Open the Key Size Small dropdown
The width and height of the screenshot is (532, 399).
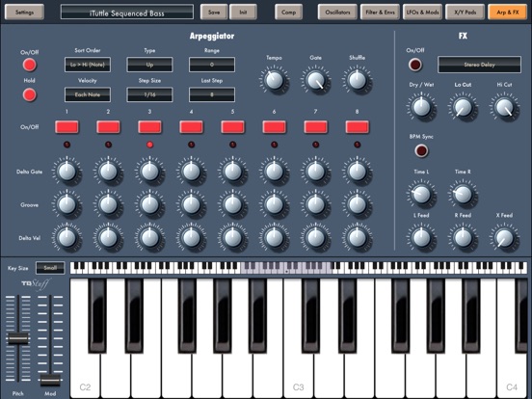click(x=50, y=268)
